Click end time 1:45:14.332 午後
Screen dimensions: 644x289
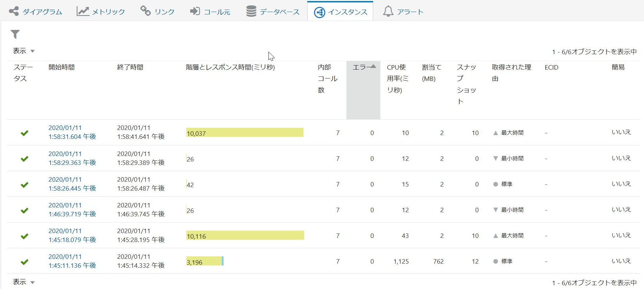point(141,265)
